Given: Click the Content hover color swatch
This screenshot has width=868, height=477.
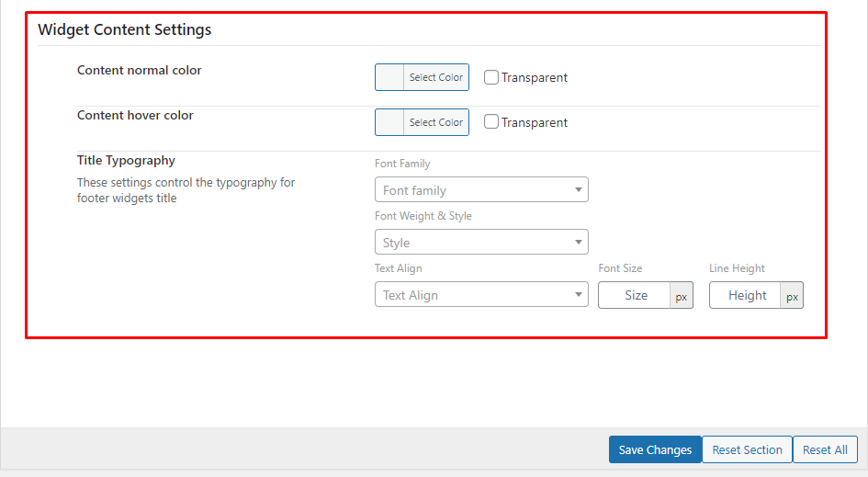Looking at the screenshot, I should point(390,122).
